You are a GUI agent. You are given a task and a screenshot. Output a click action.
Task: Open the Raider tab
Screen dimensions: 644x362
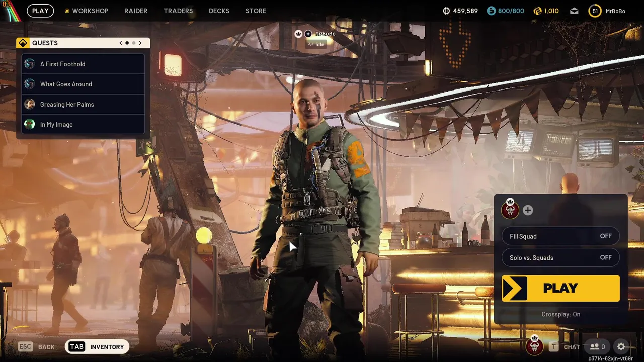[x=136, y=11]
